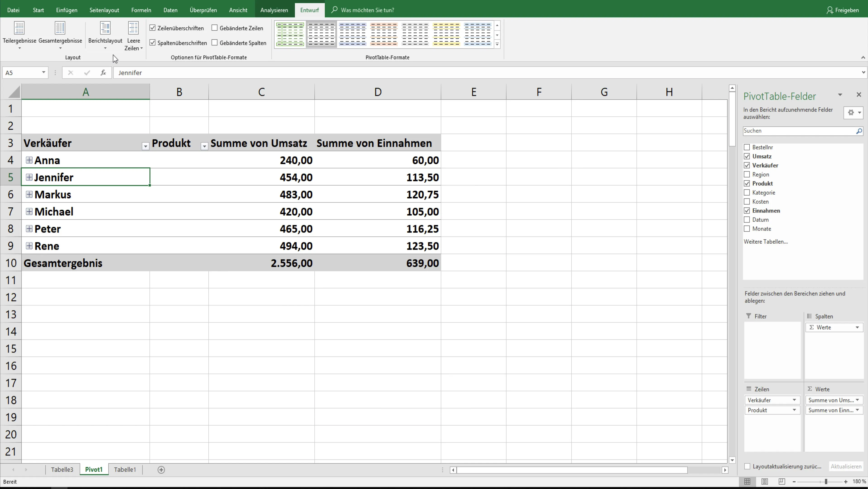Switch to the Einfügen ribbon tab
The image size is (868, 489).
tap(67, 10)
